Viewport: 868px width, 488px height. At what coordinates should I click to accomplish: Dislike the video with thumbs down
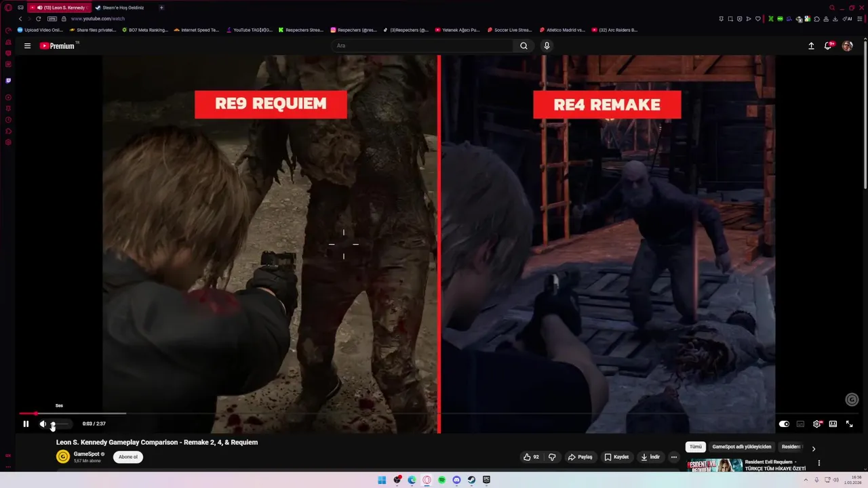(552, 457)
